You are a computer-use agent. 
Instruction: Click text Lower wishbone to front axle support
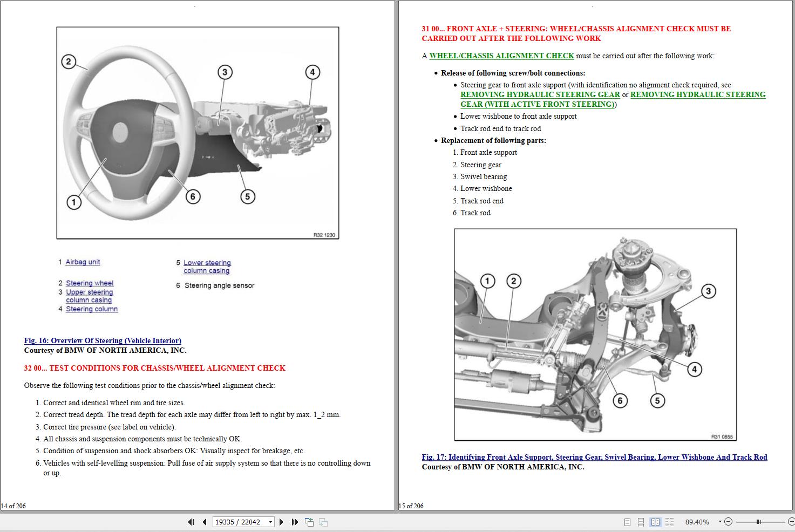pos(519,116)
